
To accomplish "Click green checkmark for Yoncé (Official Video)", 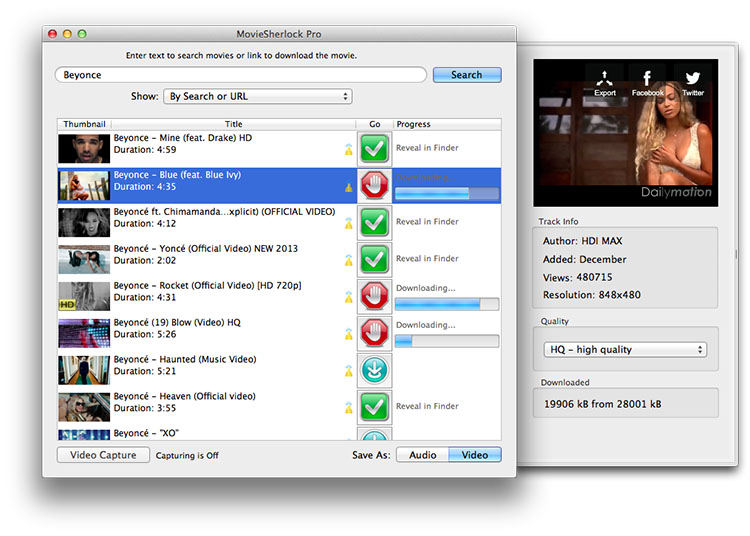I will point(374,259).
